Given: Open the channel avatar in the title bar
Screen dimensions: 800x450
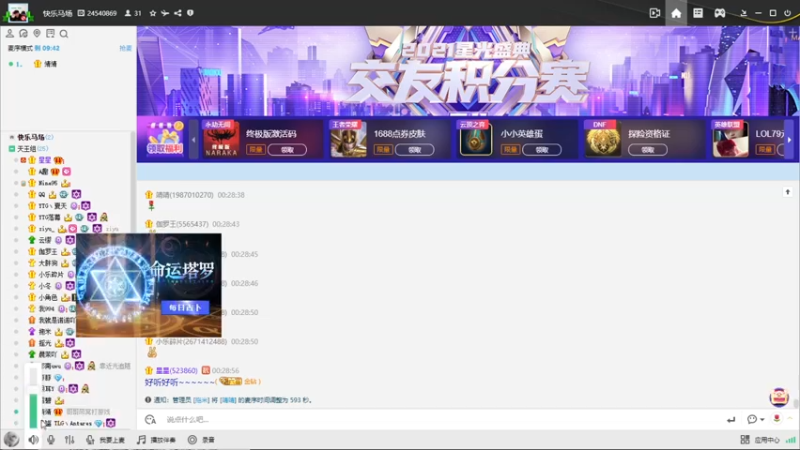Looking at the screenshot, I should 18,13.
